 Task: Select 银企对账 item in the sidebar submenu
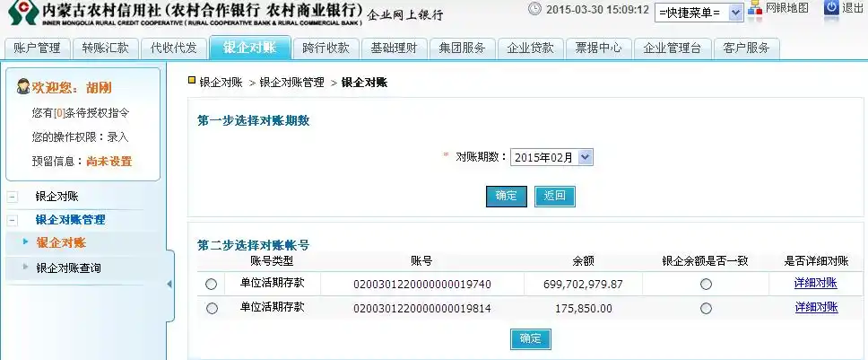click(x=62, y=242)
